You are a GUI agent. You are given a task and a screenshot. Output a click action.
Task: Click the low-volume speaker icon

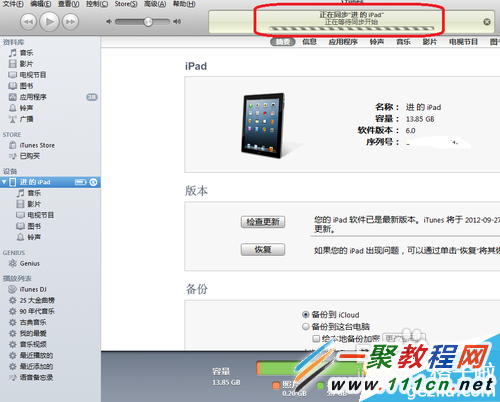click(109, 22)
